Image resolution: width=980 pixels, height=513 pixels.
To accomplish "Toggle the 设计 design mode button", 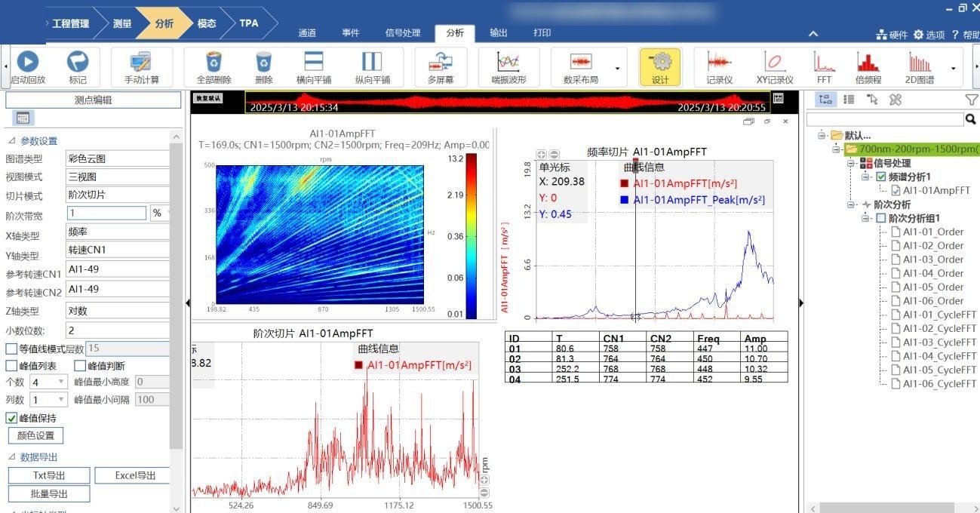I will [x=660, y=67].
